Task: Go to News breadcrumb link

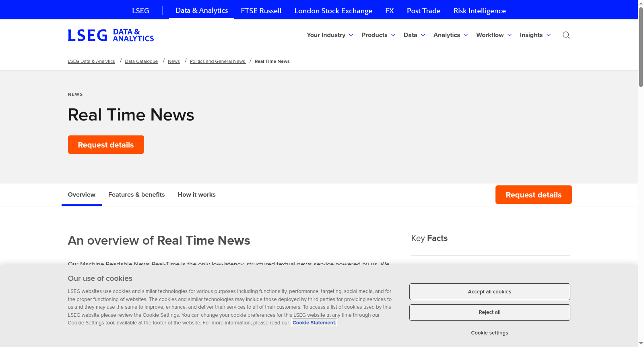Action: coord(174,61)
